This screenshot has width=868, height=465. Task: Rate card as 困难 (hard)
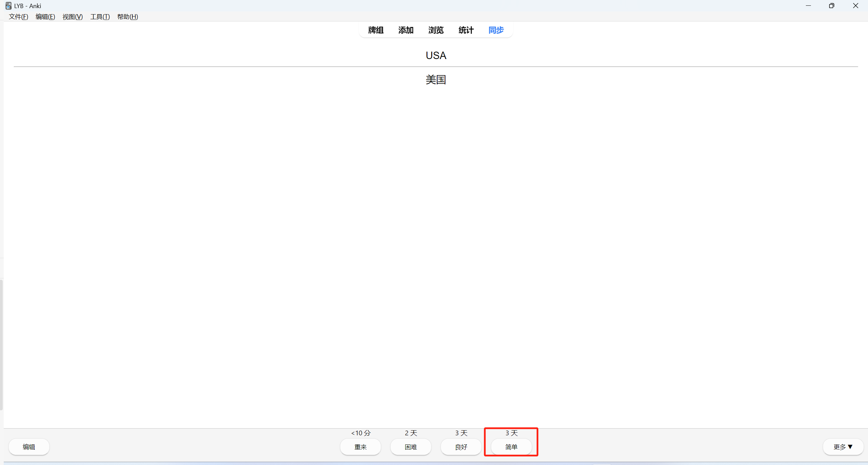point(411,447)
